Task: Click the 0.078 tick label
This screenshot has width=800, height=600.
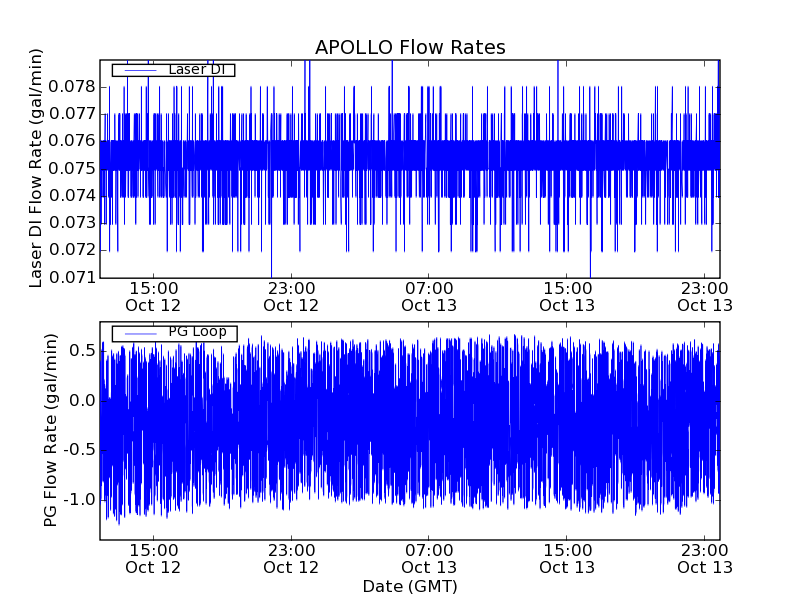Action: click(72, 87)
